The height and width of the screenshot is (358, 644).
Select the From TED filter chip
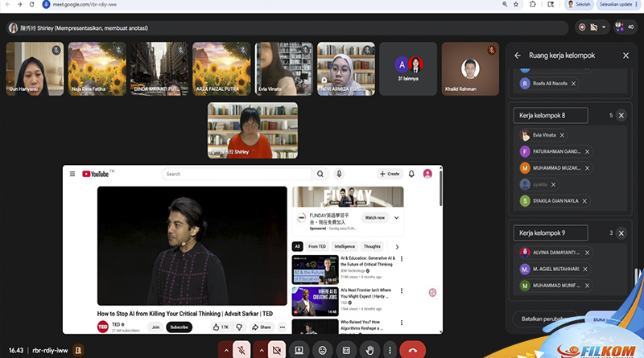316,246
